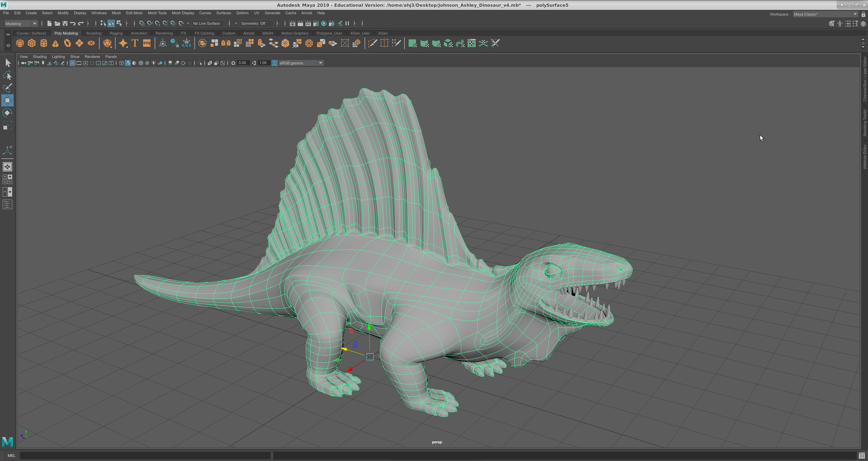Open the Maya Classic workspace dropdown
Viewport: 868px width, 461px height.
855,14
